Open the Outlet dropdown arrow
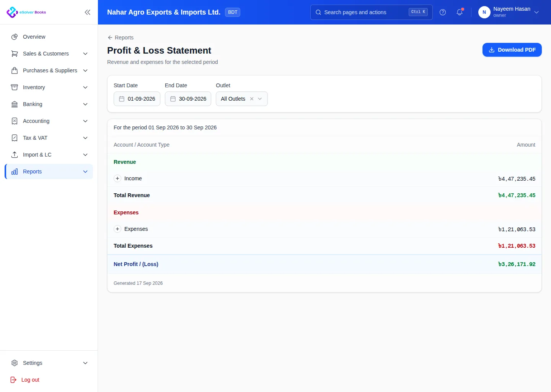Screen dimensions: 551x392 pyautogui.click(x=260, y=99)
